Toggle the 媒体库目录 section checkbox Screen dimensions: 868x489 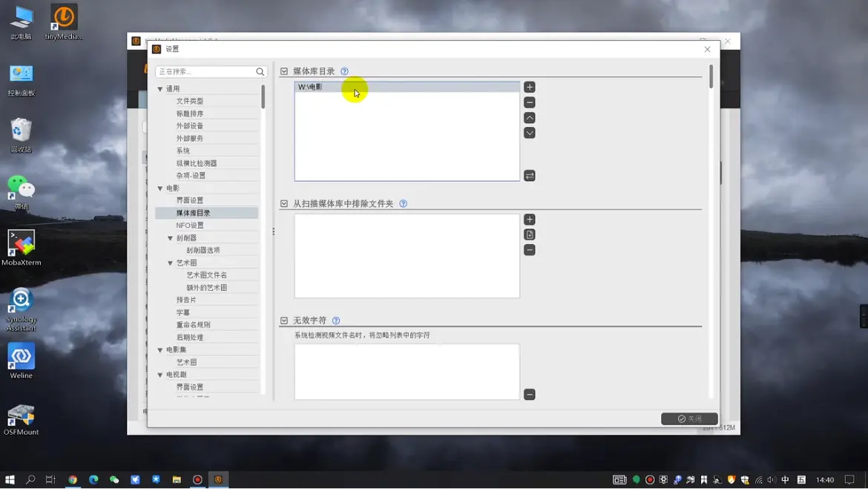coord(284,72)
